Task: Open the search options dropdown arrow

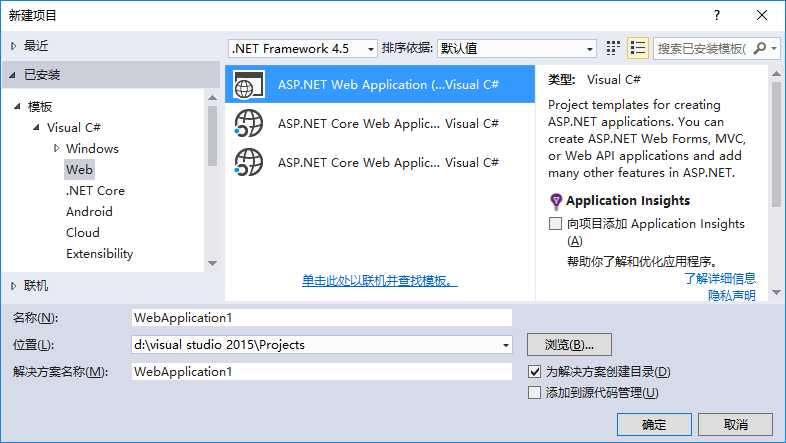Action: point(774,49)
